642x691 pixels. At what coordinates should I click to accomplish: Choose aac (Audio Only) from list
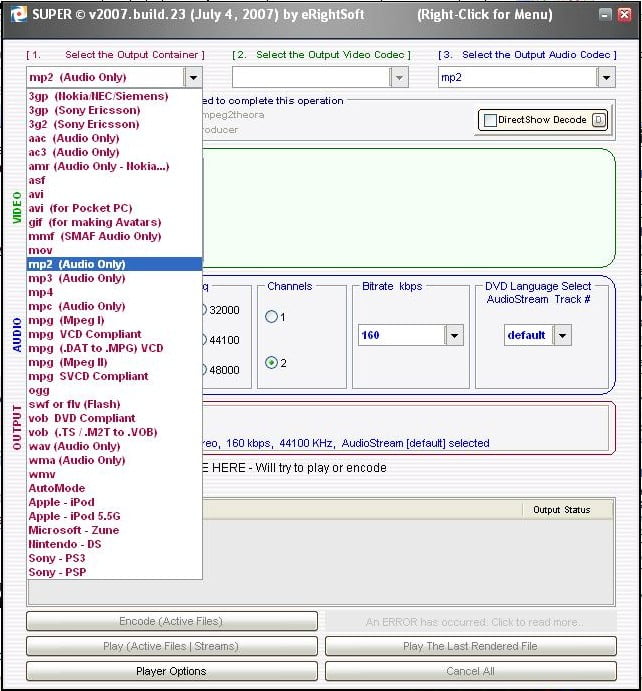click(x=115, y=138)
